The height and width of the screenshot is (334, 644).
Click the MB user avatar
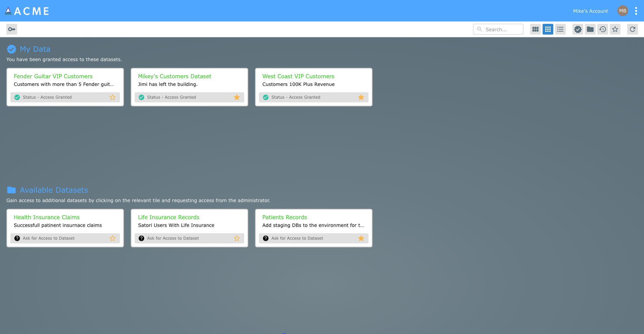(x=623, y=11)
